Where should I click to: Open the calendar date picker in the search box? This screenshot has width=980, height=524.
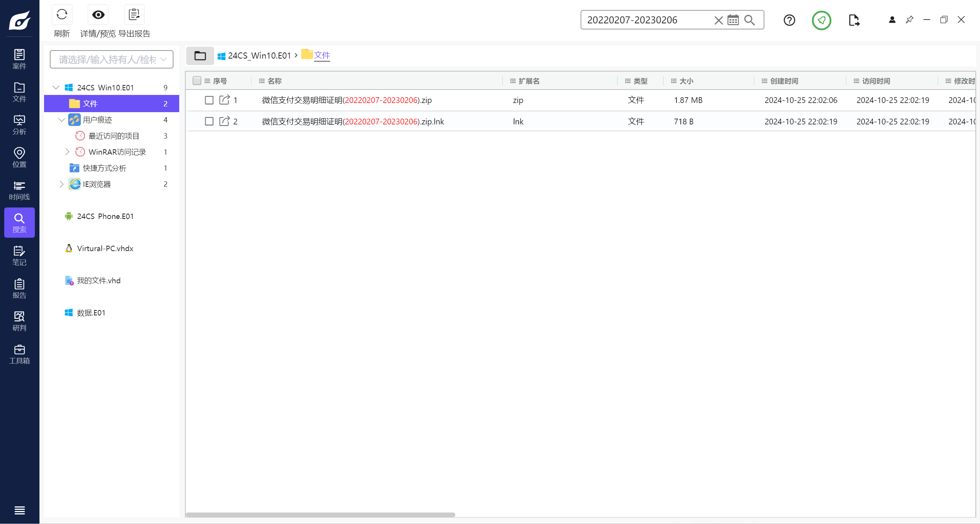(733, 20)
